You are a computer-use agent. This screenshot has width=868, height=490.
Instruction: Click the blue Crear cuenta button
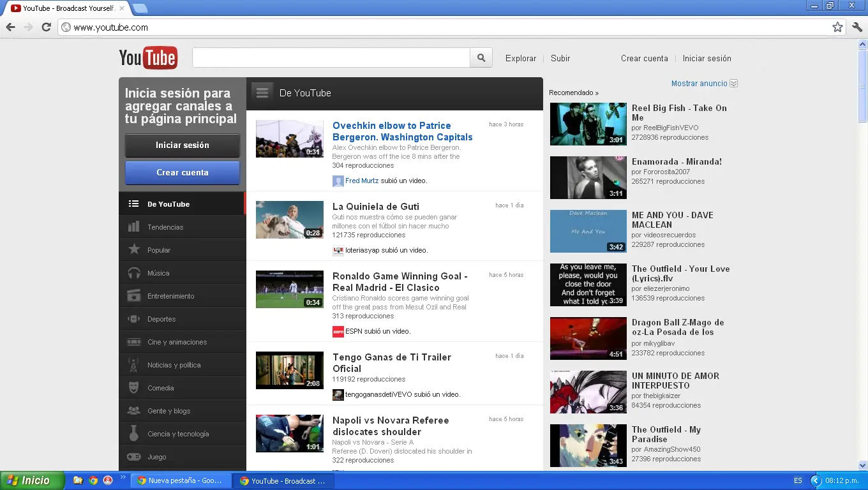(x=183, y=173)
